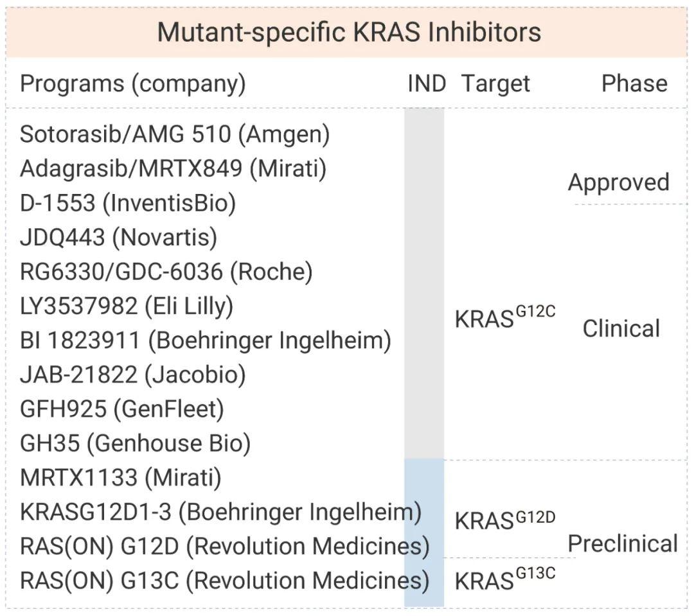Click the Adagrasib/MRTX849 (Mirati) entry
Viewport: 694px width, 616px height.
click(x=173, y=169)
